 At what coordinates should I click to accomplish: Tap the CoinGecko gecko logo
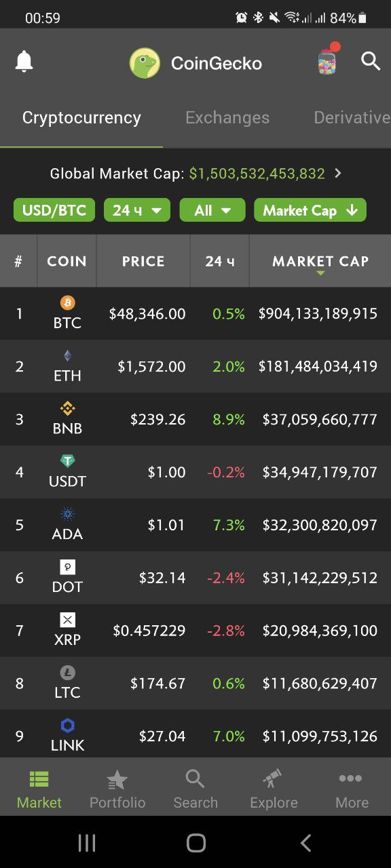(x=145, y=63)
